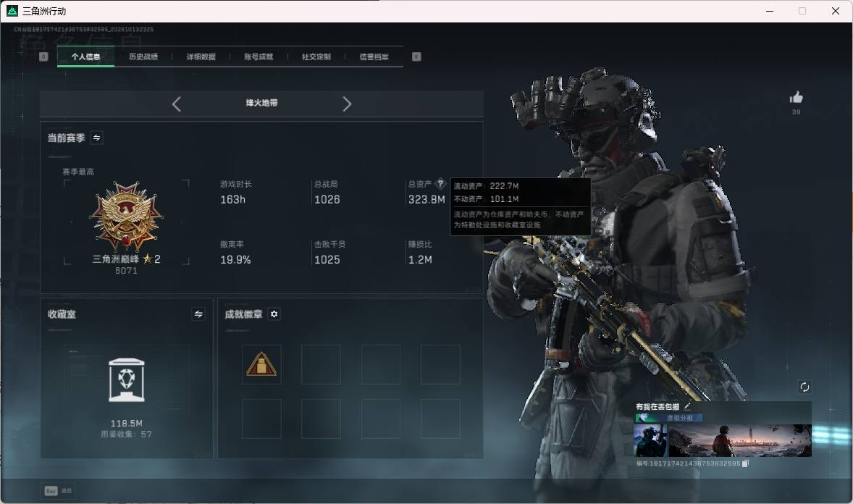The width and height of the screenshot is (853, 504).
Task: Open the 个人信息 tab
Action: click(x=85, y=56)
